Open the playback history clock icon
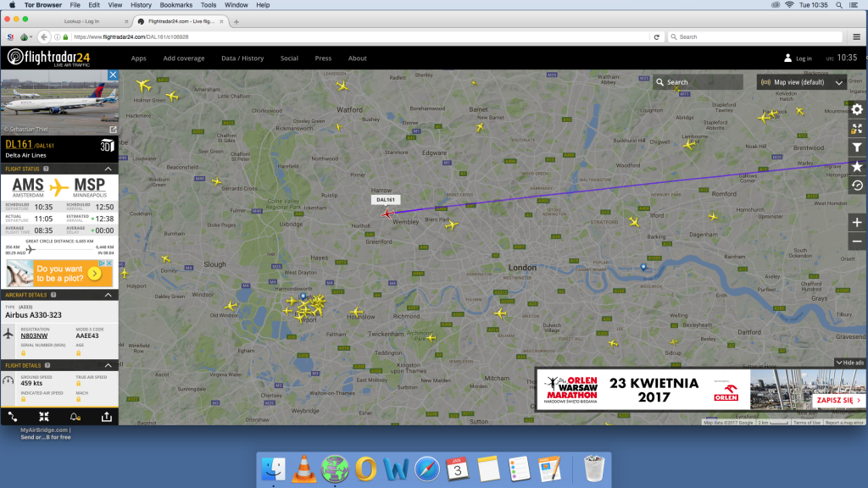Viewport: 868px width, 488px height. [857, 186]
